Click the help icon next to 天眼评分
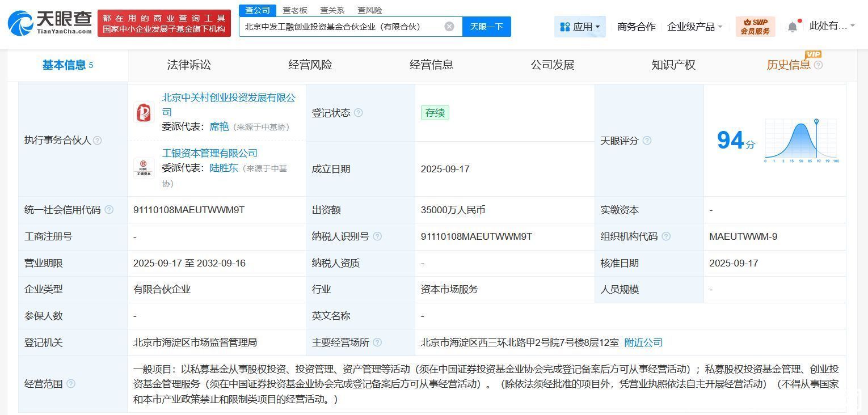The height and width of the screenshot is (415, 868). [647, 141]
